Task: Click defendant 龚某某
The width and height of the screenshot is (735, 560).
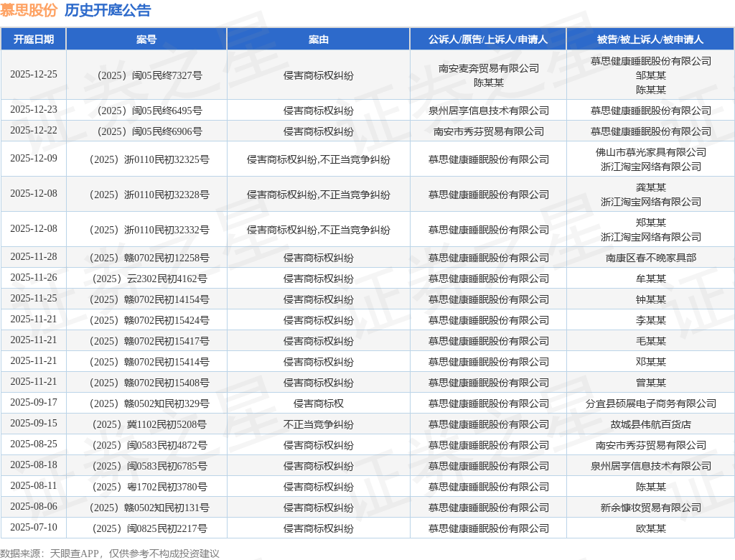Action: coord(650,187)
